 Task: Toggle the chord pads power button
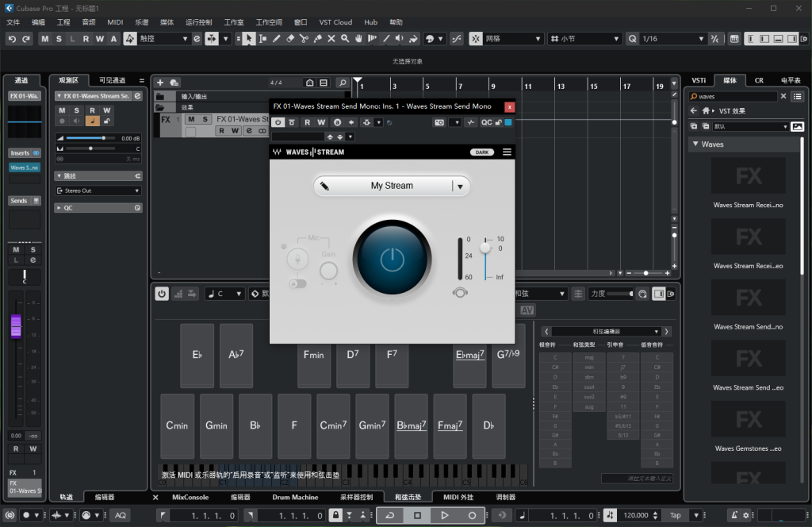click(162, 294)
